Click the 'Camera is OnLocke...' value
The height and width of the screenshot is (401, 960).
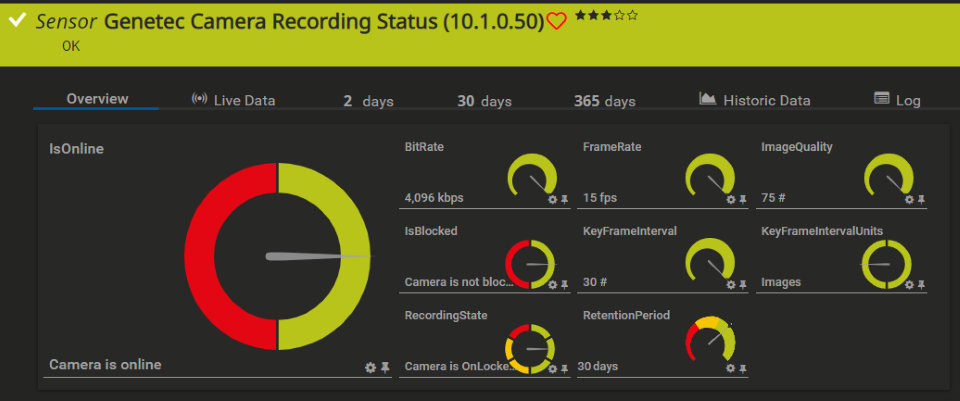pyautogui.click(x=460, y=367)
